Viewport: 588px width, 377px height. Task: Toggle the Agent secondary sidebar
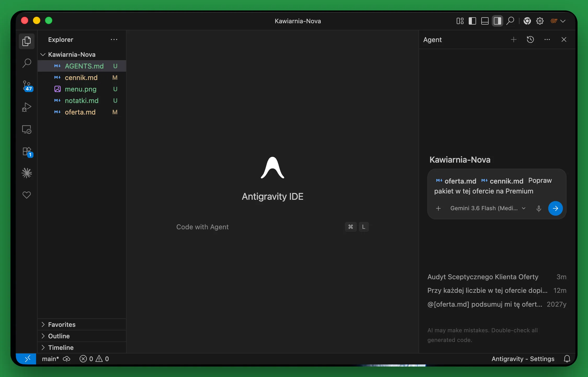point(497,21)
